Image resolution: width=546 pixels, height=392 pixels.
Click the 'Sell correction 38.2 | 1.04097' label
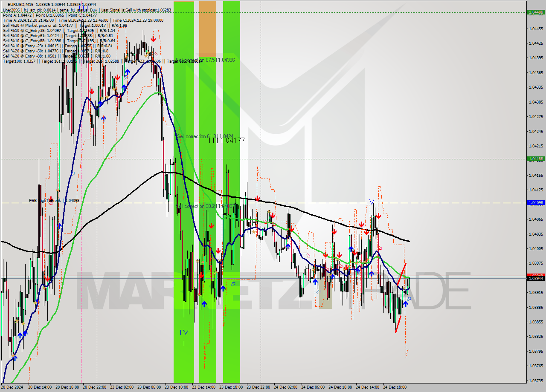click(x=206, y=206)
